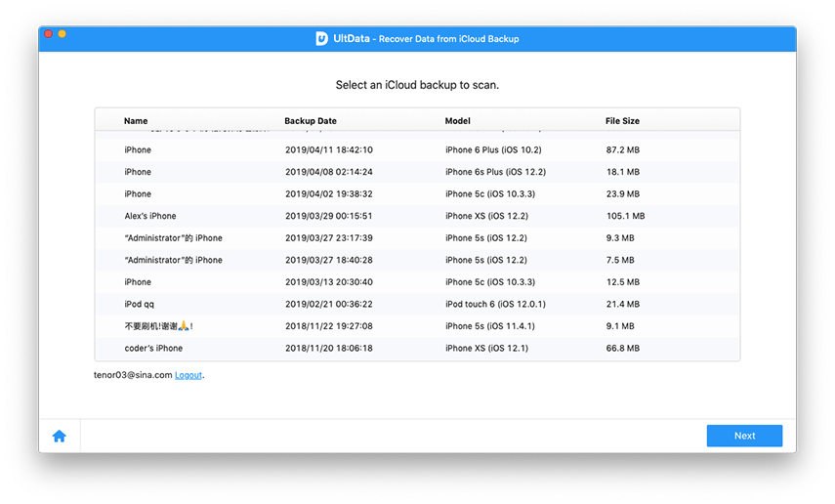Click the 66.8 MB file size
The height and width of the screenshot is (504, 835).
pyautogui.click(x=622, y=348)
